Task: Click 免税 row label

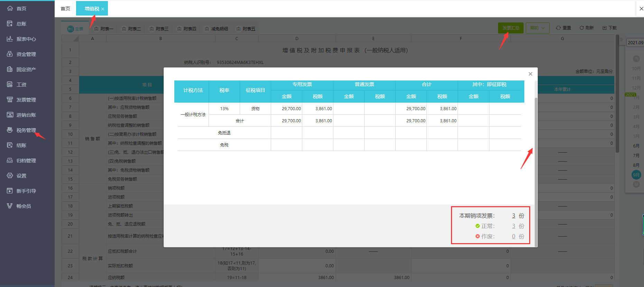Action: (224, 145)
